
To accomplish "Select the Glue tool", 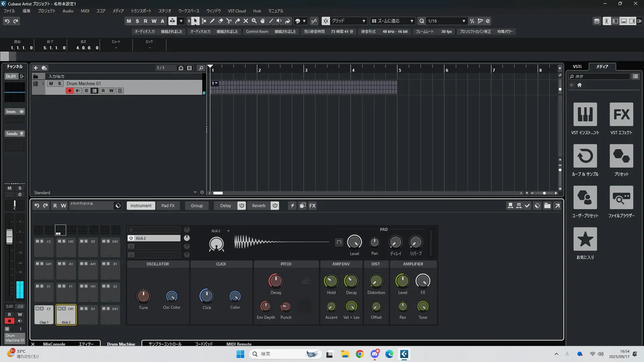I will (237, 21).
